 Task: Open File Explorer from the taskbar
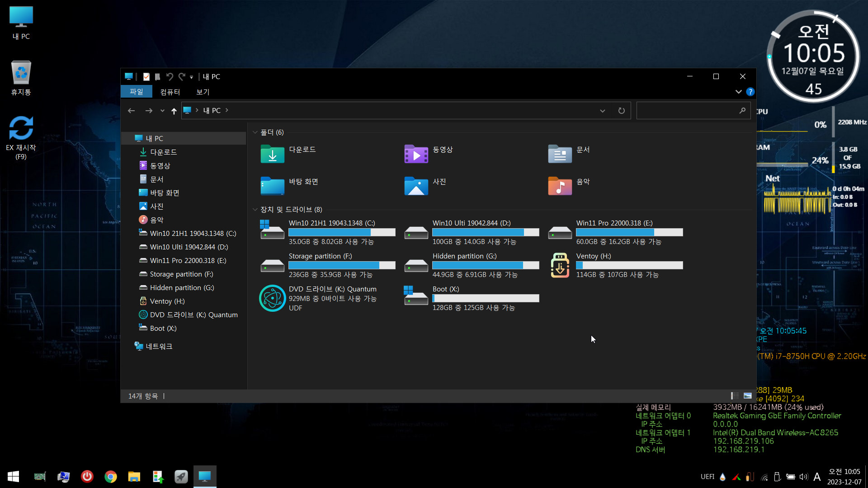coord(134,477)
